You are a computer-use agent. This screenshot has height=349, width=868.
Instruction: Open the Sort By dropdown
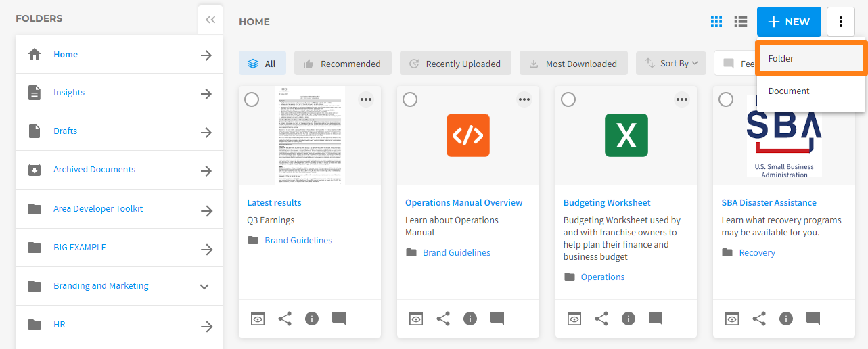[x=671, y=64]
